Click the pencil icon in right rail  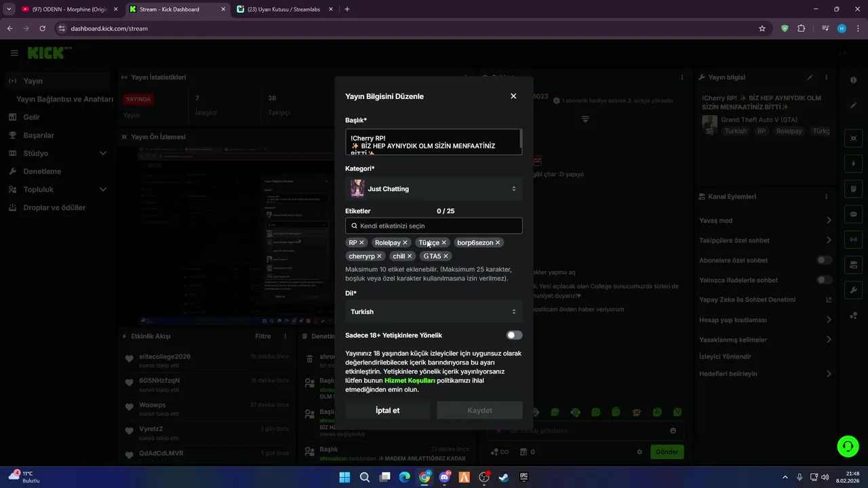pyautogui.click(x=854, y=105)
